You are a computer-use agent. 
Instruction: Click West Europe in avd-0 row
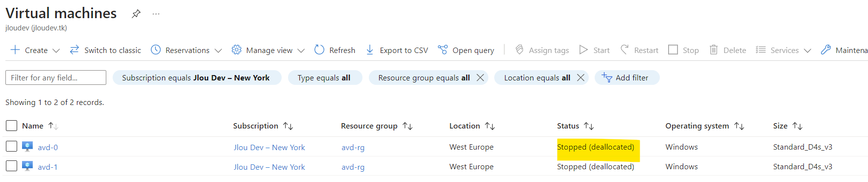click(x=471, y=147)
